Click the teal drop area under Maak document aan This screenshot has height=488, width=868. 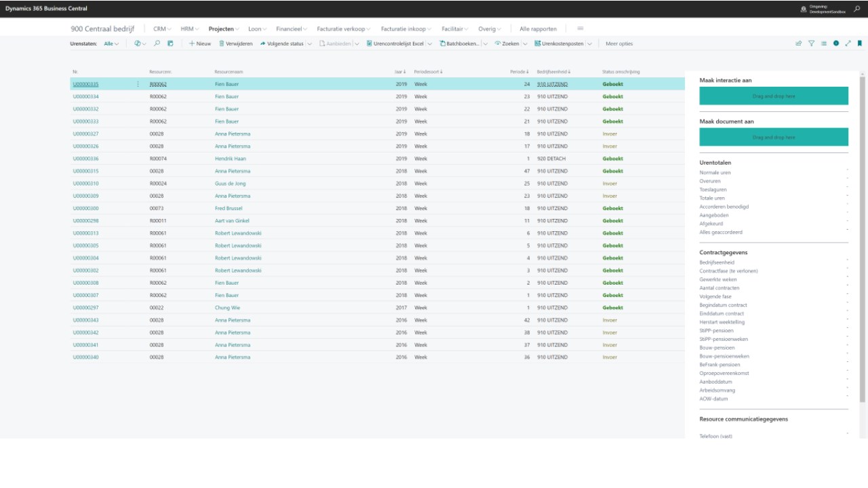[x=774, y=137]
